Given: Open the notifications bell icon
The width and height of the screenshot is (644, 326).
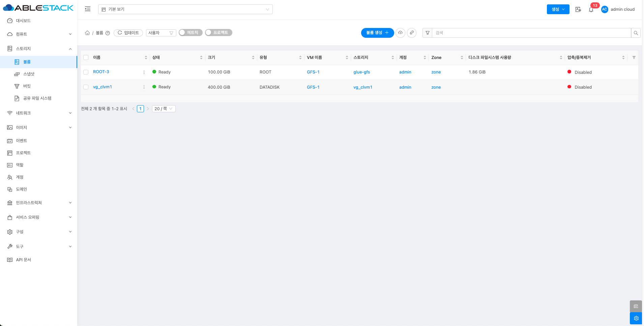Looking at the screenshot, I should point(591,9).
